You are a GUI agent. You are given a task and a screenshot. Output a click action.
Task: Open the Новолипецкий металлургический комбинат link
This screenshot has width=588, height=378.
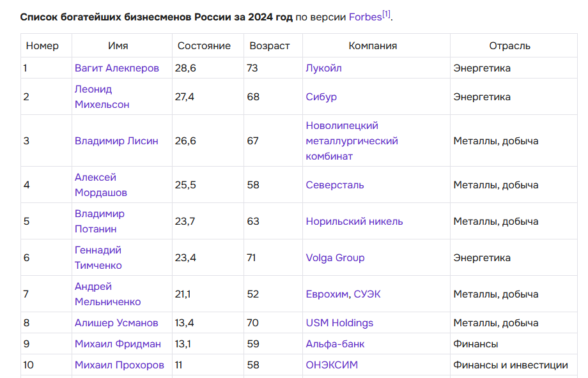point(352,141)
